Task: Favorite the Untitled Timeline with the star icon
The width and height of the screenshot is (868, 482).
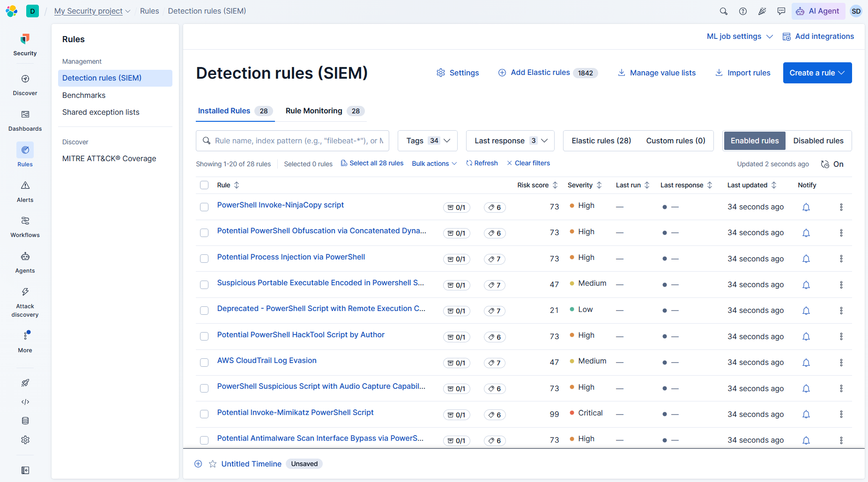Action: (x=213, y=464)
